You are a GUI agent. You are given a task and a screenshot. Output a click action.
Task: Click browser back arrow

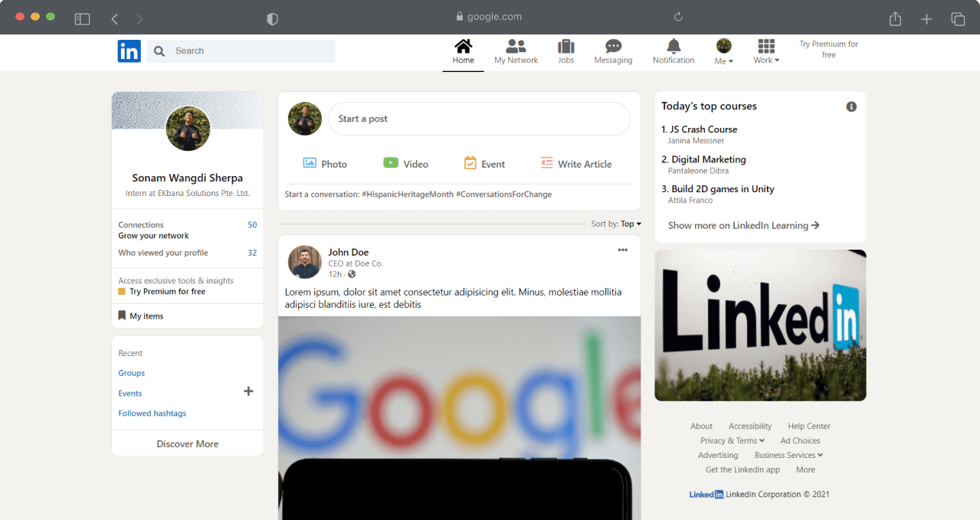pos(114,18)
